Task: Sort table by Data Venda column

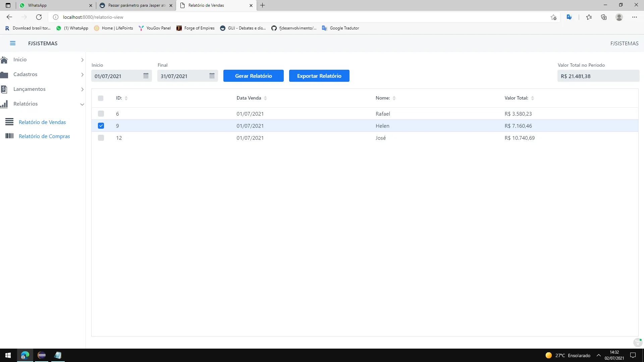Action: click(x=265, y=98)
